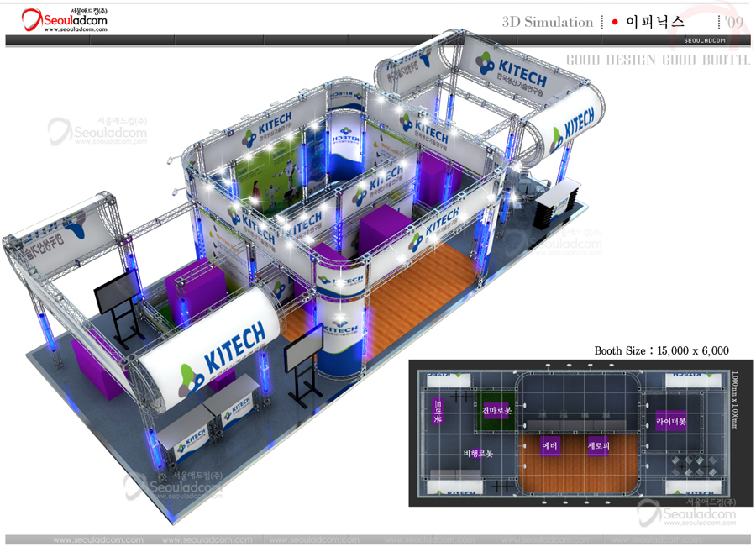Click the red dot beside 이피닉스
The height and width of the screenshot is (547, 756).
615,22
